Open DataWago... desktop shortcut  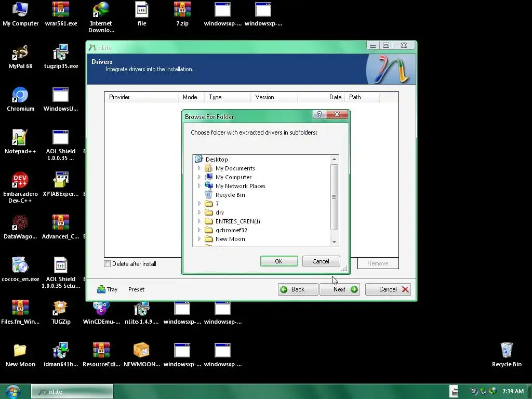20,227
